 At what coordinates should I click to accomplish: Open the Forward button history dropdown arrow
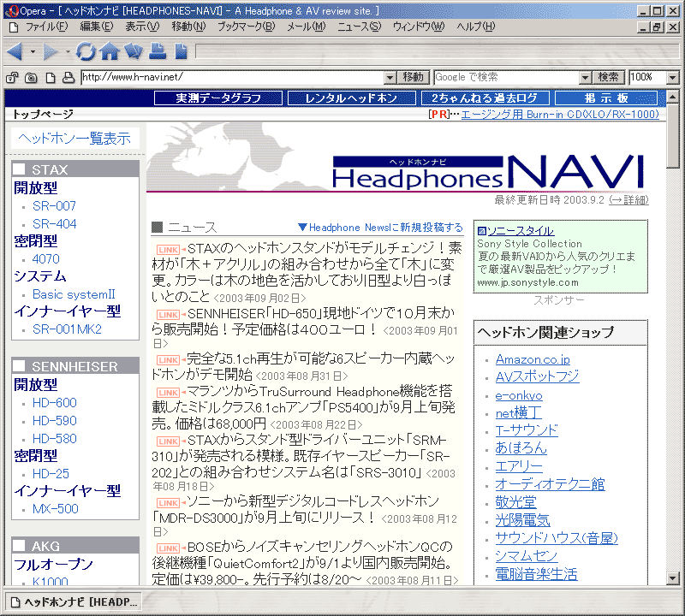68,52
